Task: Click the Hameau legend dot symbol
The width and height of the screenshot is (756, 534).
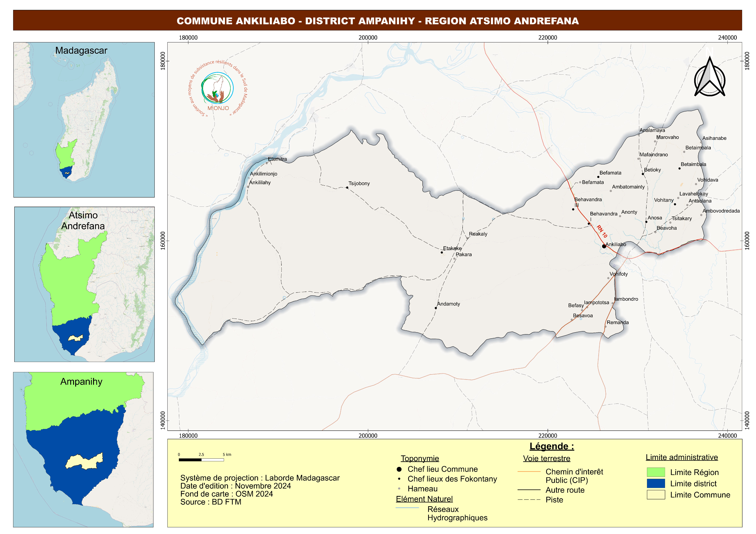Action: point(399,489)
